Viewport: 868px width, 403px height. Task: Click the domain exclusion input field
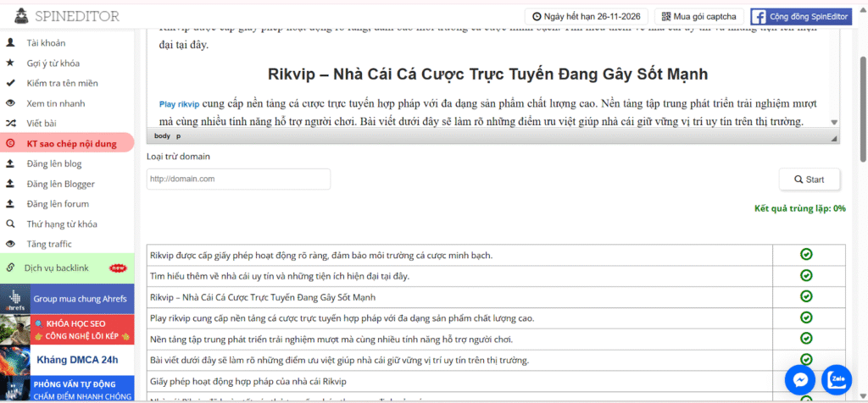coord(238,179)
